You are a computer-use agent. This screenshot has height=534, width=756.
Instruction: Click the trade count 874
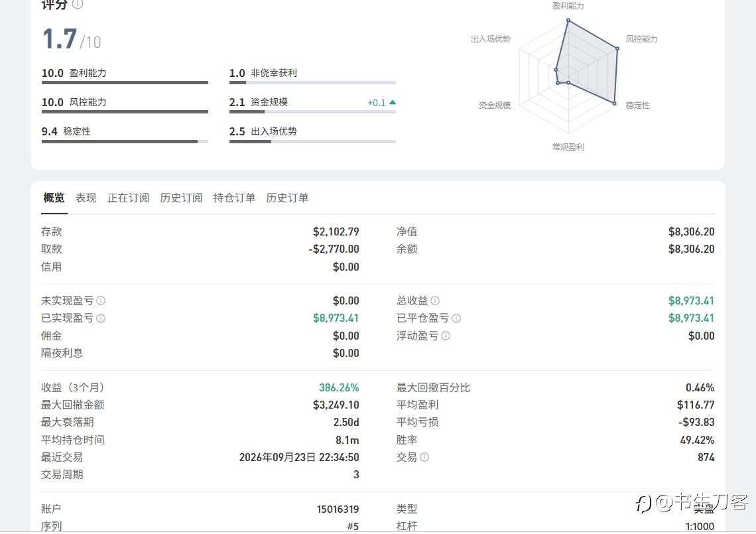point(706,457)
